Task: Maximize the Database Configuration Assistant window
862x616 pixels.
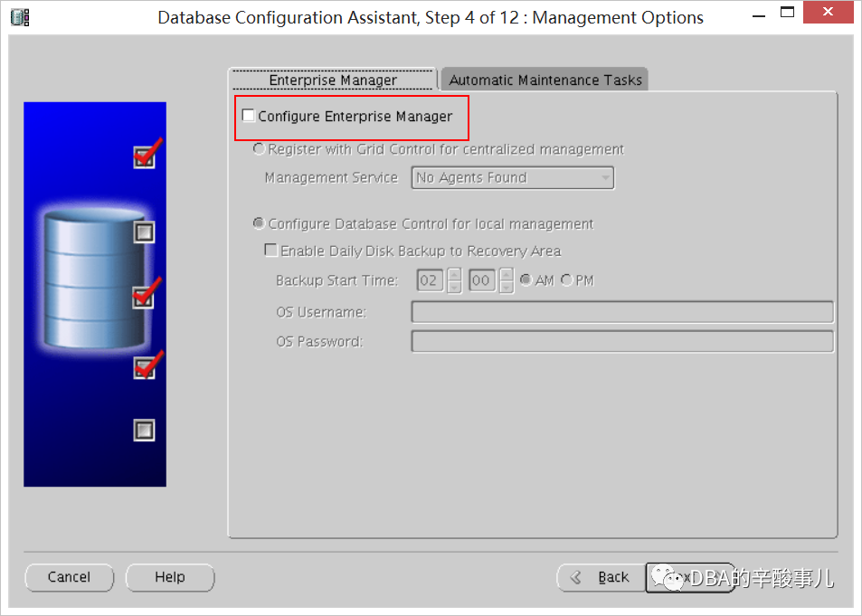Action: click(x=787, y=12)
